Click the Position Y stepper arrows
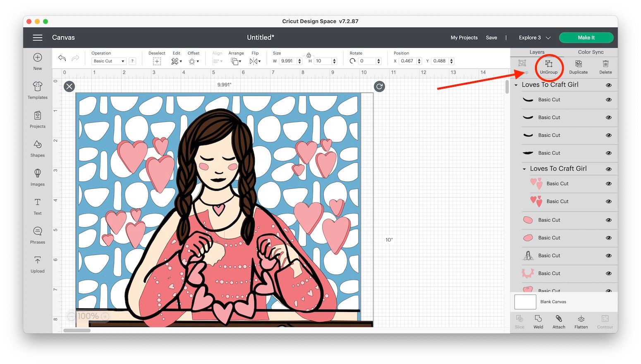 [452, 61]
